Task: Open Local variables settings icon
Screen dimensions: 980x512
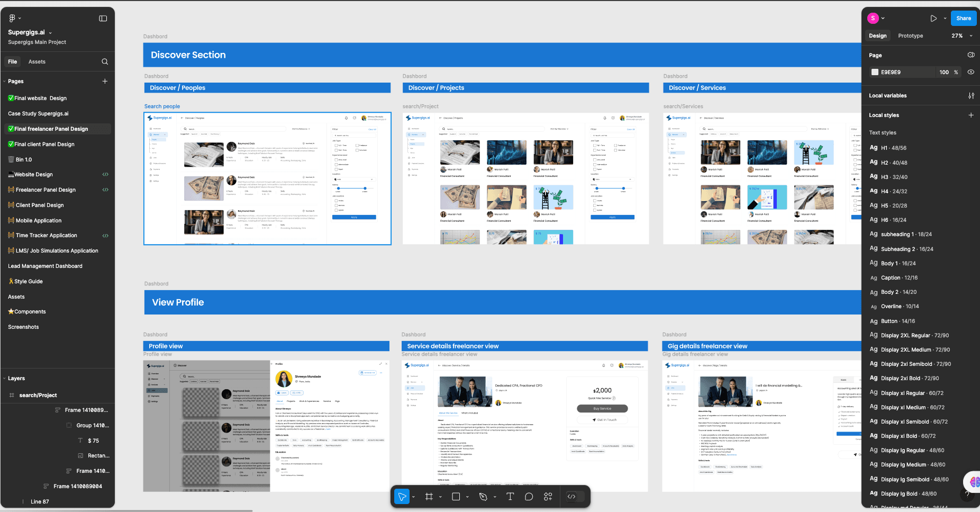Action: (x=971, y=96)
